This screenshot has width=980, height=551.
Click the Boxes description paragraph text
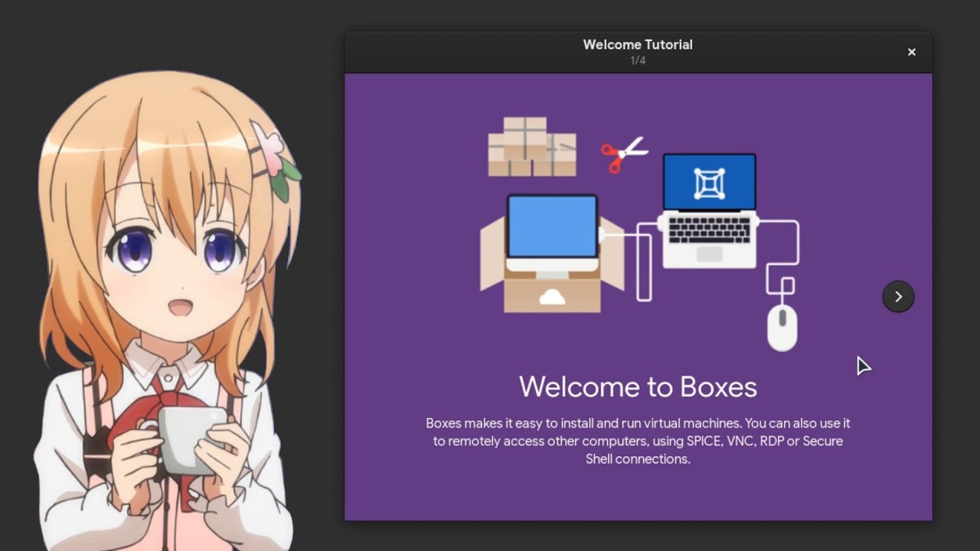pos(638,441)
